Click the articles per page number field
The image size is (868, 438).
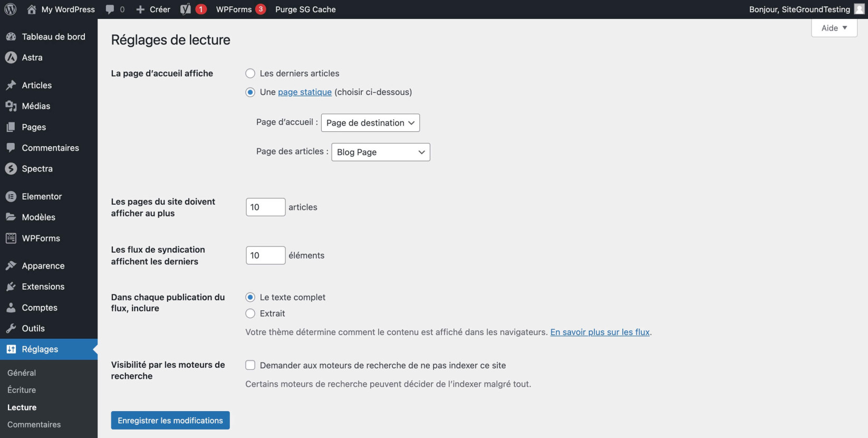(x=266, y=207)
